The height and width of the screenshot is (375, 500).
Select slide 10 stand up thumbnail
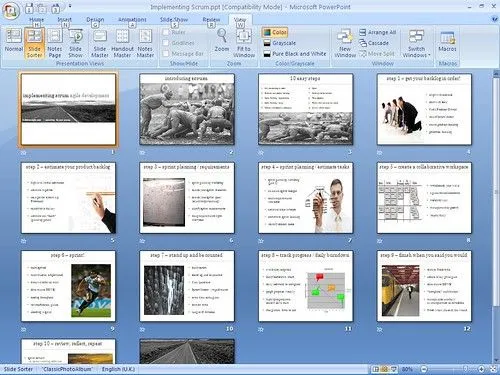(x=187, y=286)
